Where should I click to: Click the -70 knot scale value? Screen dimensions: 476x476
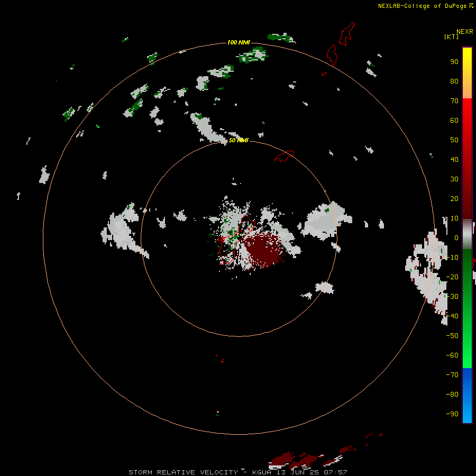[x=452, y=375]
